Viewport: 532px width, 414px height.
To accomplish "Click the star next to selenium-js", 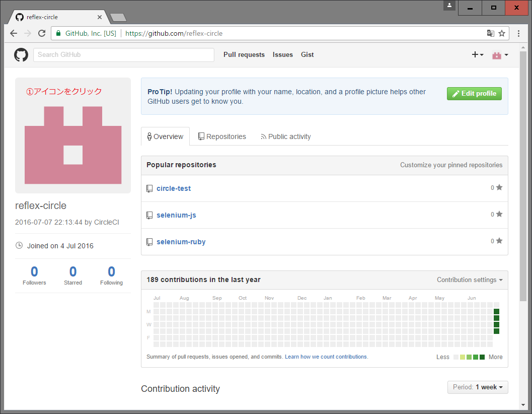I will [x=499, y=214].
